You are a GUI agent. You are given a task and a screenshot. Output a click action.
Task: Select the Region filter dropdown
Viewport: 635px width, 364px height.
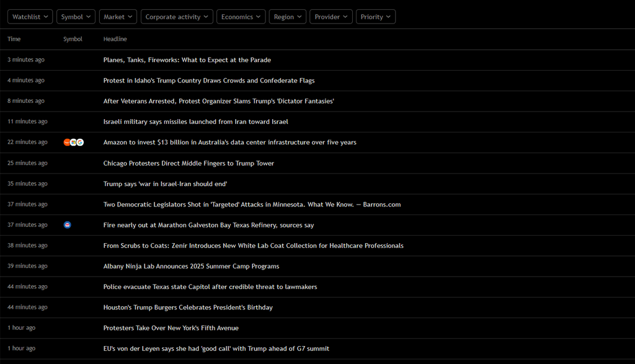pos(287,17)
